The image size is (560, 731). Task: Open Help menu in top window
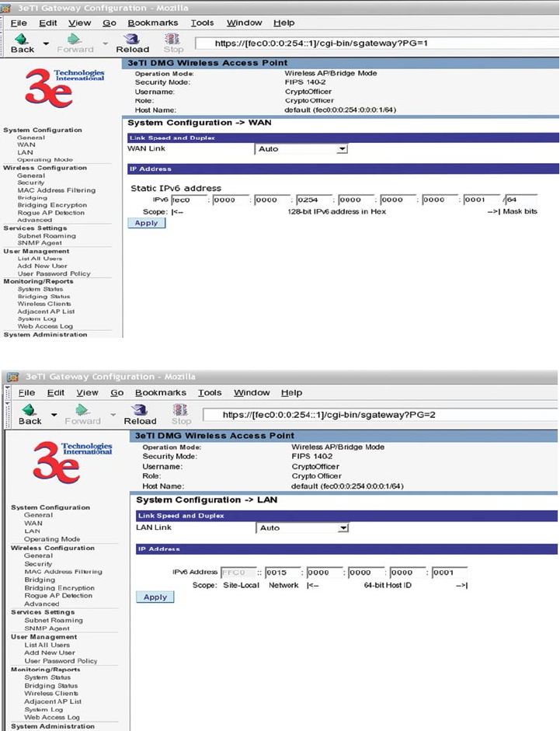283,23
